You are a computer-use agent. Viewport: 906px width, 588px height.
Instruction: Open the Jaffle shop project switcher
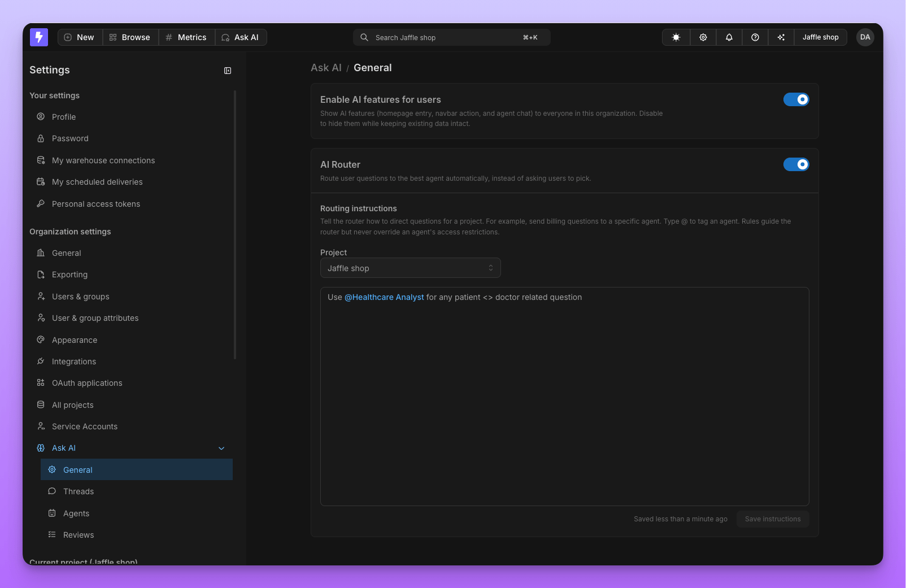(821, 37)
